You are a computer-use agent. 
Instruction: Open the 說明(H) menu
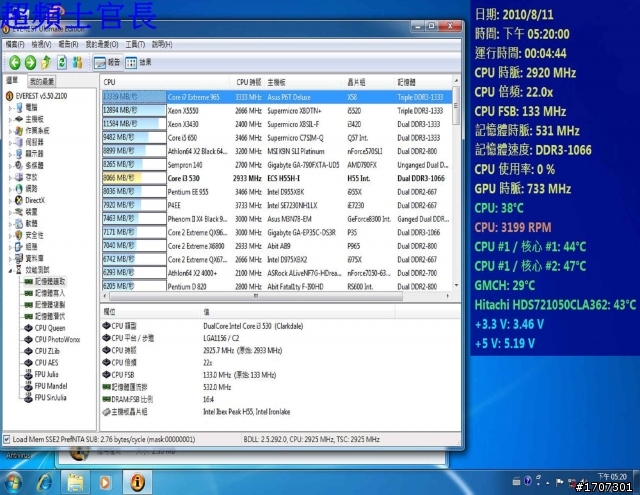pyautogui.click(x=162, y=44)
